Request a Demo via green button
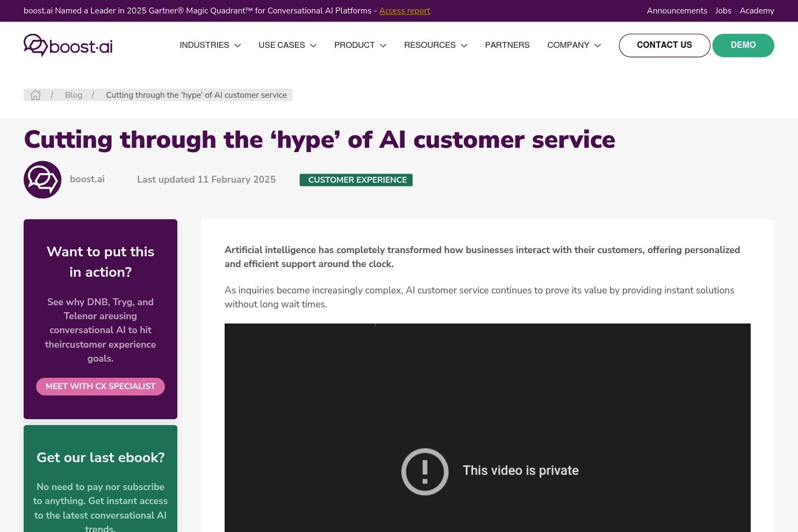This screenshot has width=798, height=532. click(x=743, y=45)
